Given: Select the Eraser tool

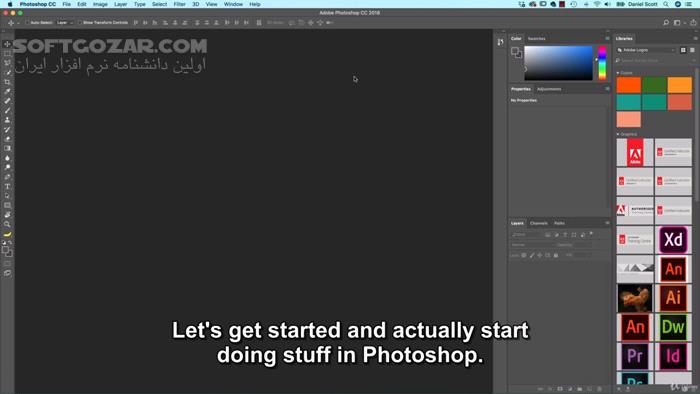Looking at the screenshot, I should [7, 139].
